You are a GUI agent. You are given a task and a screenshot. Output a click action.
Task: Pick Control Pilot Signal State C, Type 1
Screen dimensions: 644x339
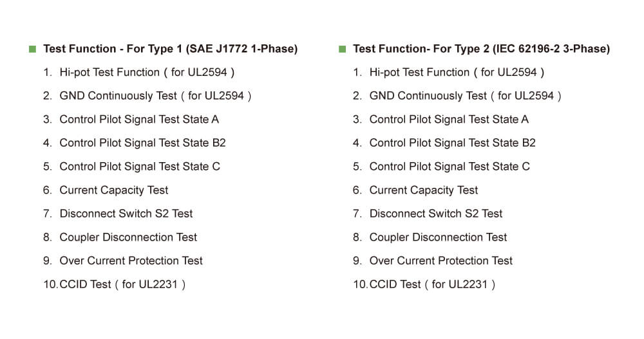pyautogui.click(x=140, y=166)
